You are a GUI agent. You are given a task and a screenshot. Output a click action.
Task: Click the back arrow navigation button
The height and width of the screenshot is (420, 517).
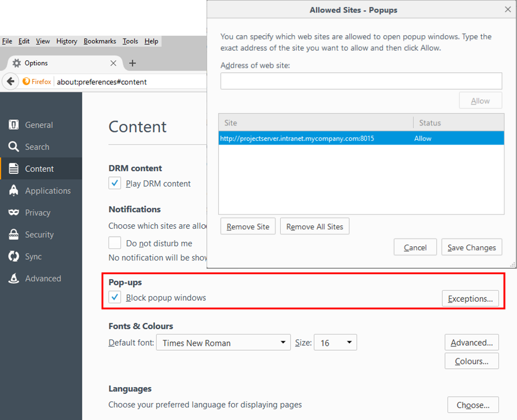coord(10,82)
